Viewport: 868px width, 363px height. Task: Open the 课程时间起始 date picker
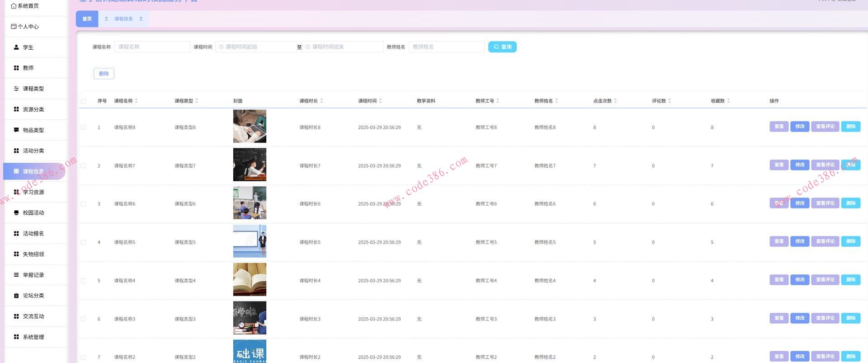[256, 47]
